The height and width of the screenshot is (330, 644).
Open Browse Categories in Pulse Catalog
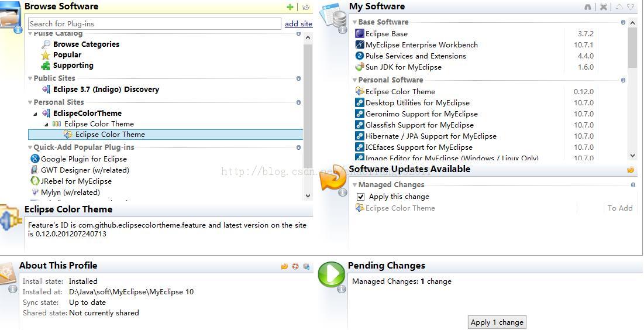click(x=86, y=44)
